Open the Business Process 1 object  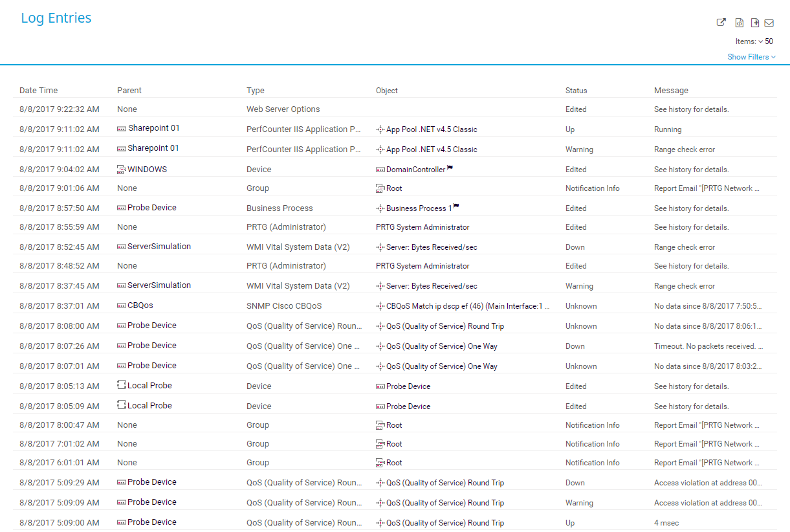coord(419,208)
